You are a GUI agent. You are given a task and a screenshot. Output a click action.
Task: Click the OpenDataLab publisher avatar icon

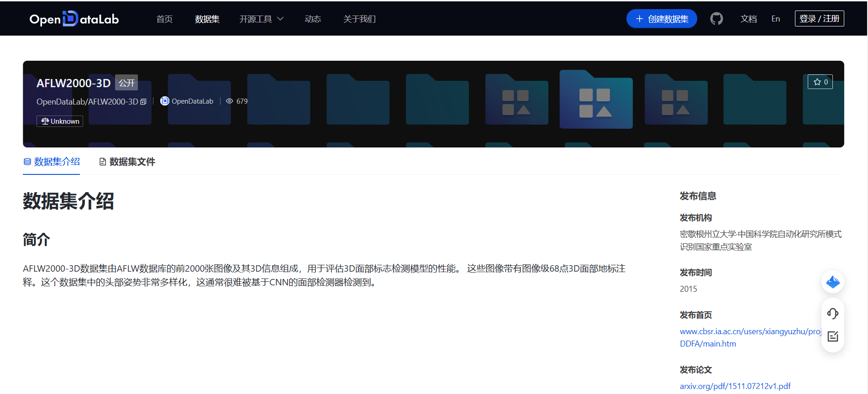point(165,101)
